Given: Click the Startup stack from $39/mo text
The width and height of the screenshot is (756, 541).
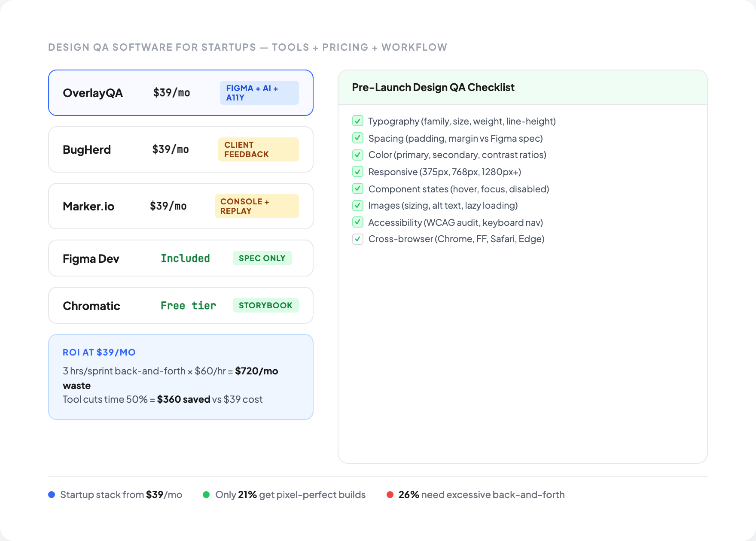Looking at the screenshot, I should coord(121,495).
